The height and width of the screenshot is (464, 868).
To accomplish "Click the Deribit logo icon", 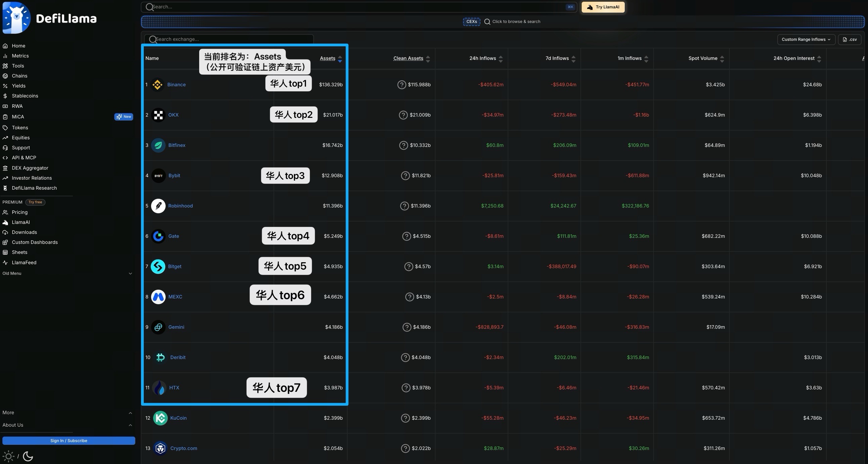I will [x=160, y=357].
